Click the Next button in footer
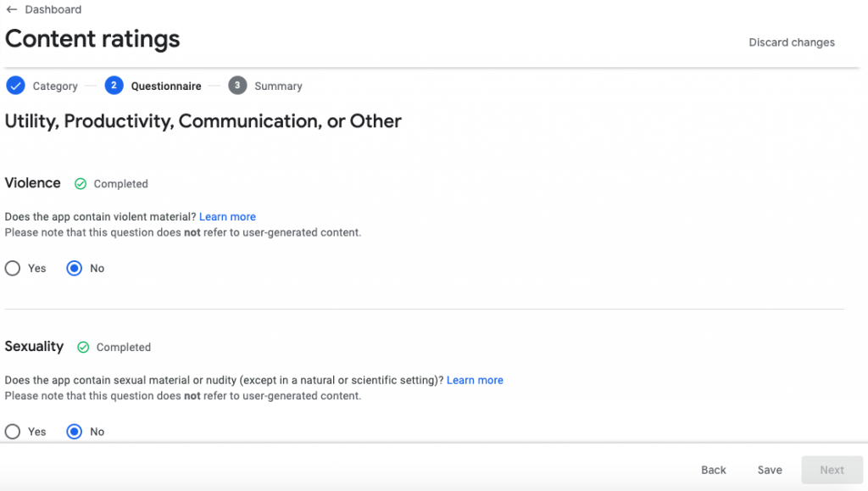Screen dimensions: 868x491 pos(832,470)
